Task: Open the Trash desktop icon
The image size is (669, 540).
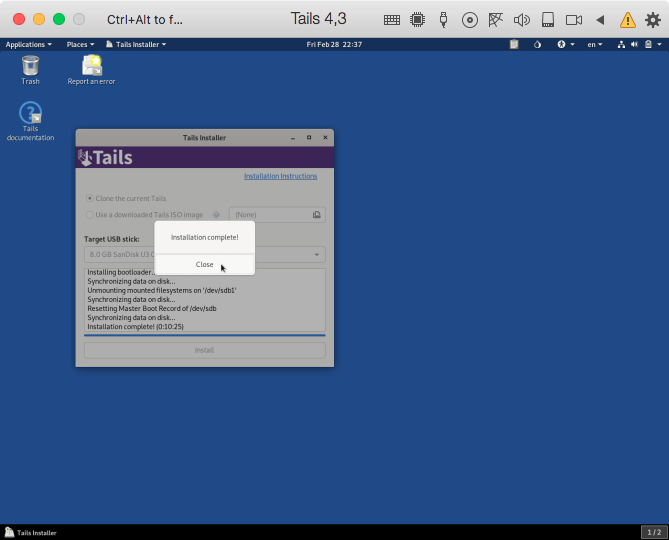Action: click(x=30, y=70)
